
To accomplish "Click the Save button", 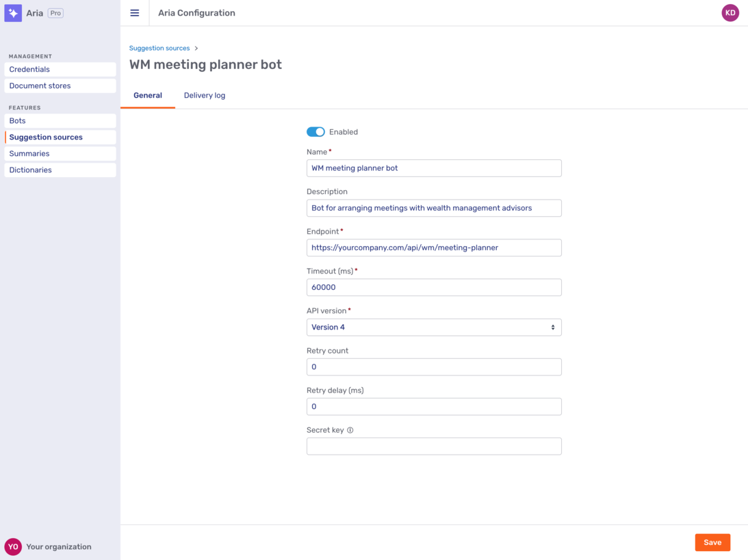I will tap(712, 542).
